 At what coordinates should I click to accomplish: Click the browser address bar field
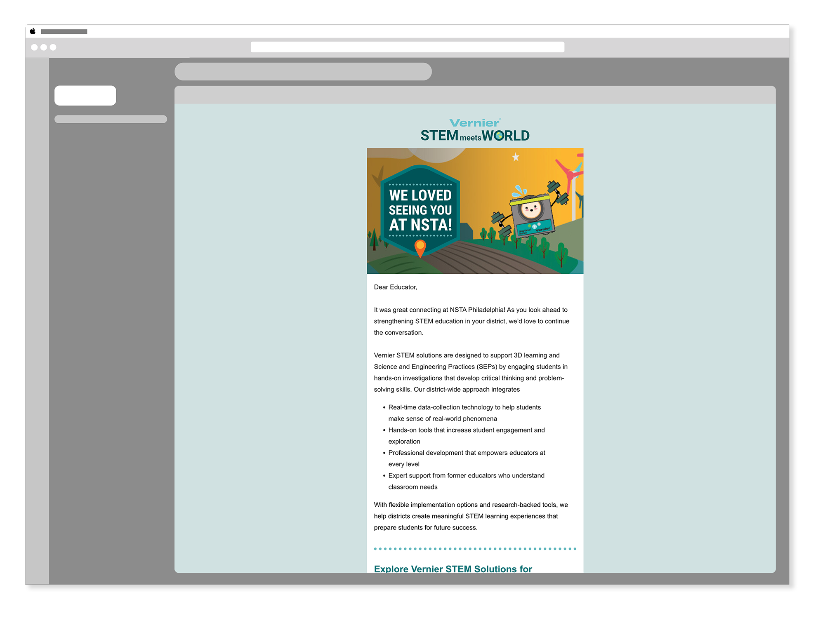tap(407, 47)
